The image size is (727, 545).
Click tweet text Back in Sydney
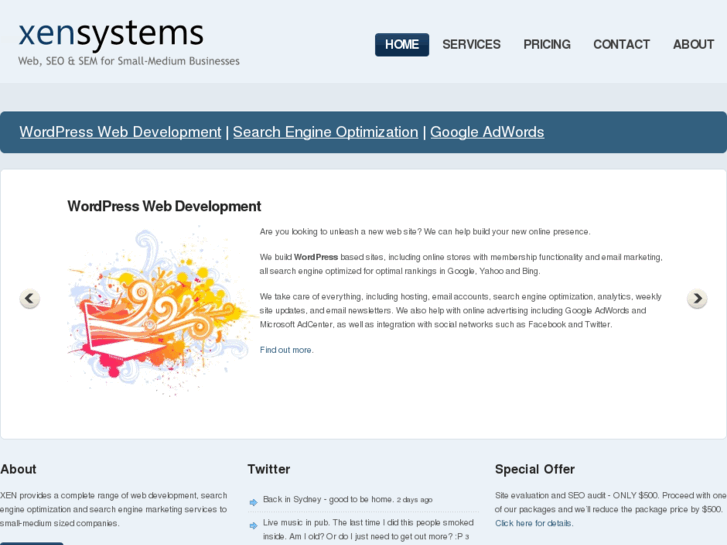click(x=328, y=500)
